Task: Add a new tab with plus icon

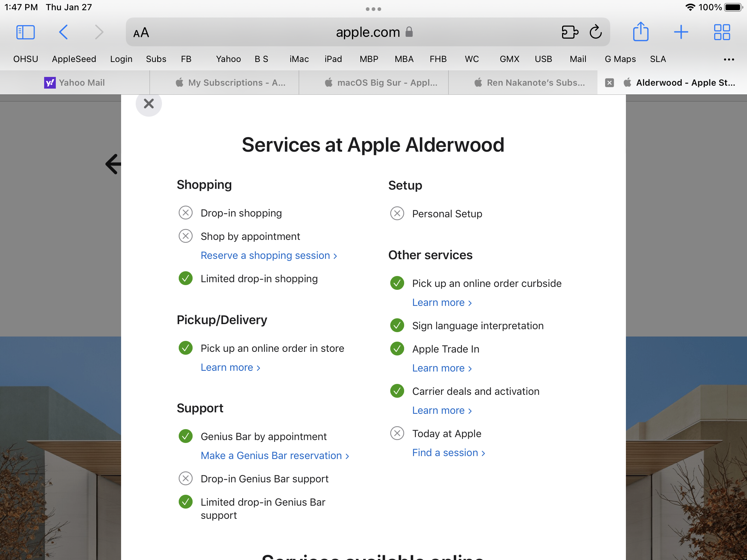Action: [x=681, y=32]
